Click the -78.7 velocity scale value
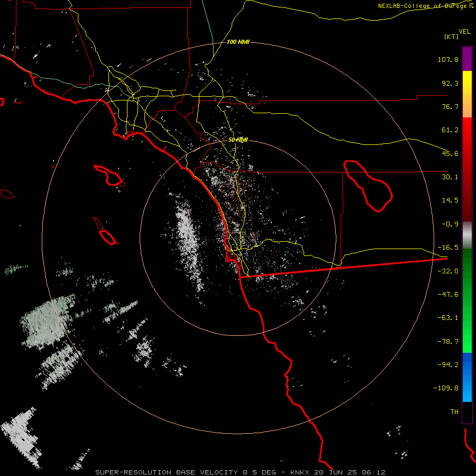The image size is (476, 476). point(448,342)
